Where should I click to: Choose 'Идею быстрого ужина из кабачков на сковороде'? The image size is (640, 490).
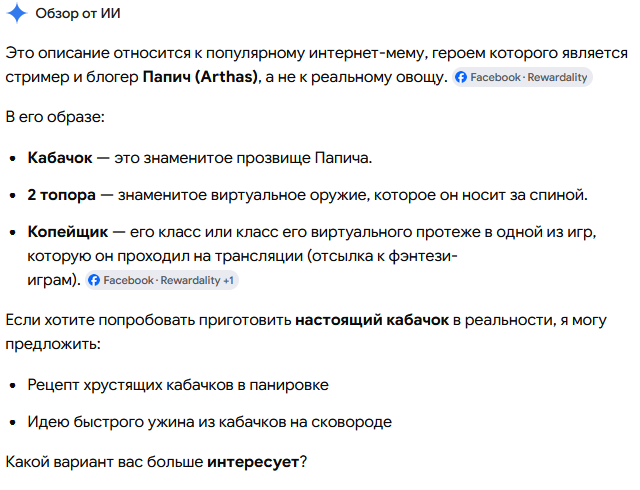coord(209,422)
